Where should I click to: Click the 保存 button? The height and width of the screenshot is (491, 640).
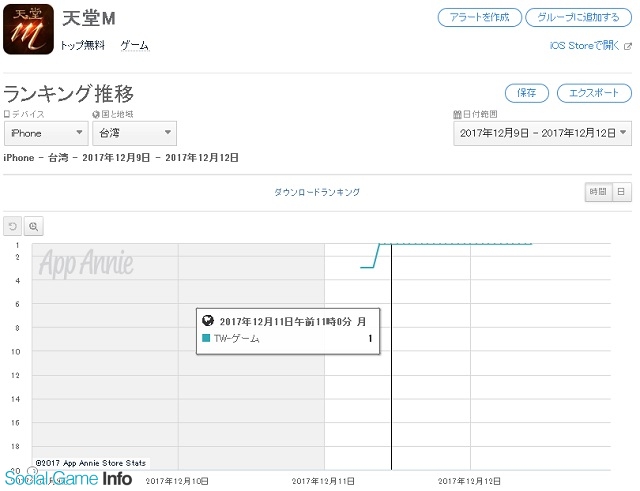[527, 93]
